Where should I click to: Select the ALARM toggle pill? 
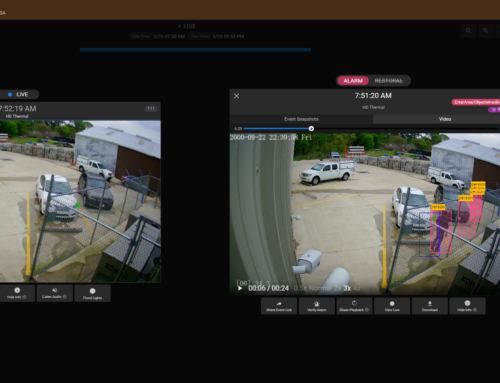tap(353, 81)
